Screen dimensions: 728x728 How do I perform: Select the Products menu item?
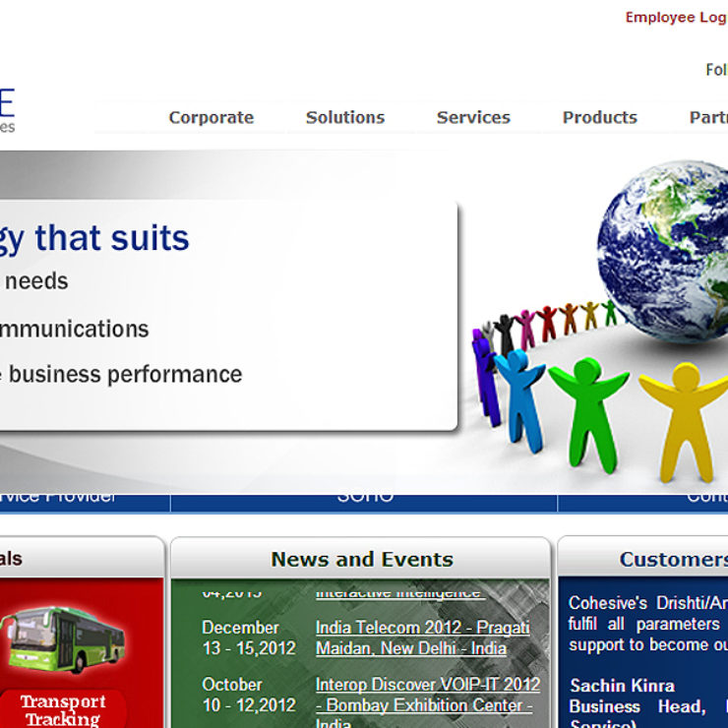coord(599,117)
